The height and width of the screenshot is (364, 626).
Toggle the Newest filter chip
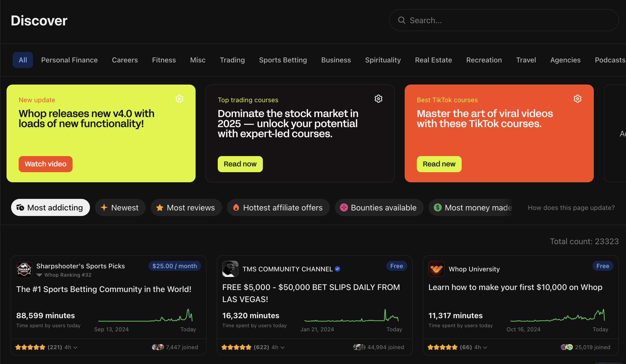(x=120, y=207)
